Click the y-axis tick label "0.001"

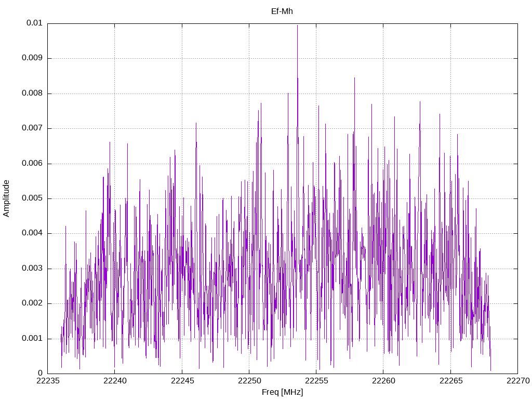click(32, 339)
